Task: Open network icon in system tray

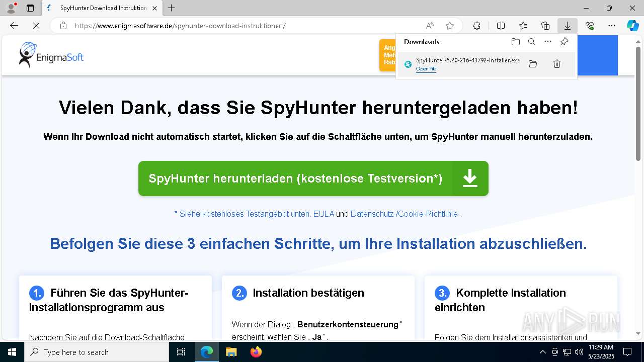Action: (x=567, y=352)
